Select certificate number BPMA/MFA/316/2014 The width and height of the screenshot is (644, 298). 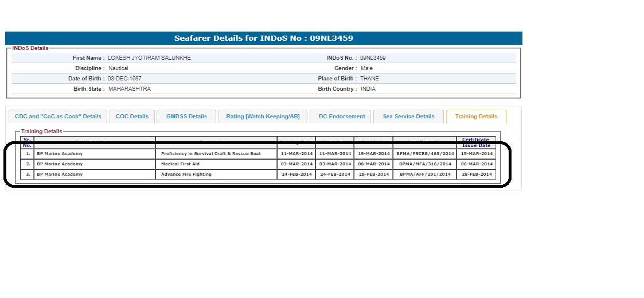tap(424, 164)
